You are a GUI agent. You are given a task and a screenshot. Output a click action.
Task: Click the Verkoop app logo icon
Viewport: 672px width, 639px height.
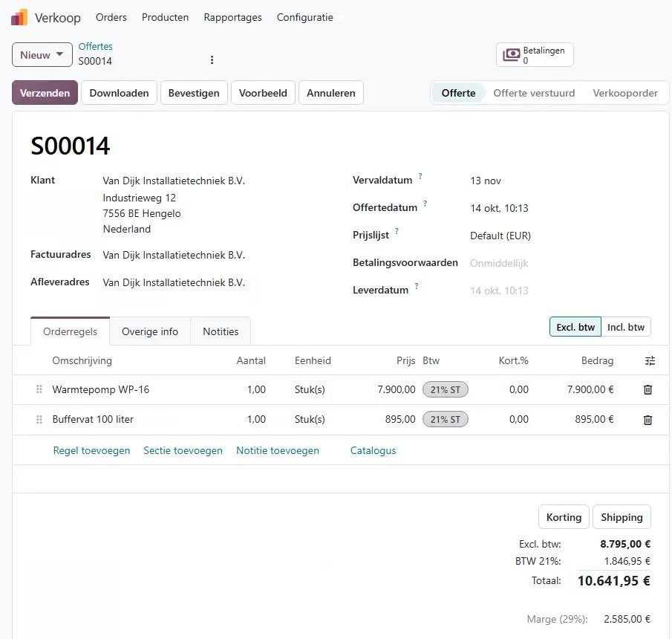pos(19,18)
